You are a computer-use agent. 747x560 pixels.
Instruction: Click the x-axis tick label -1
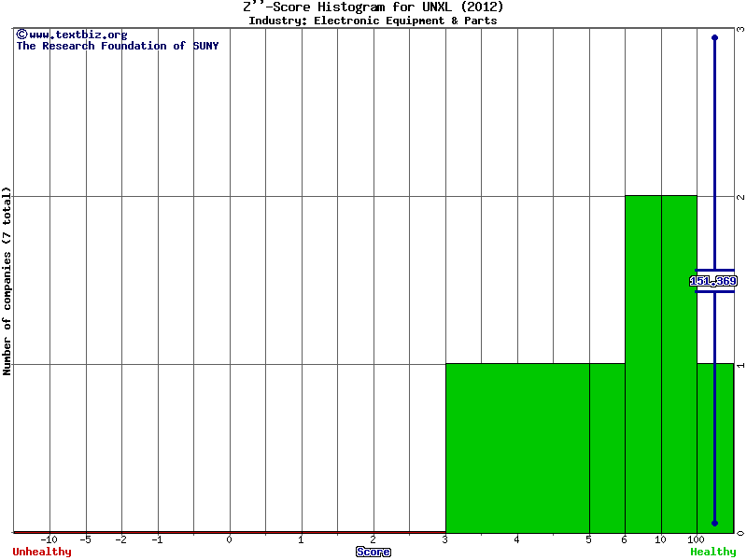[157, 540]
